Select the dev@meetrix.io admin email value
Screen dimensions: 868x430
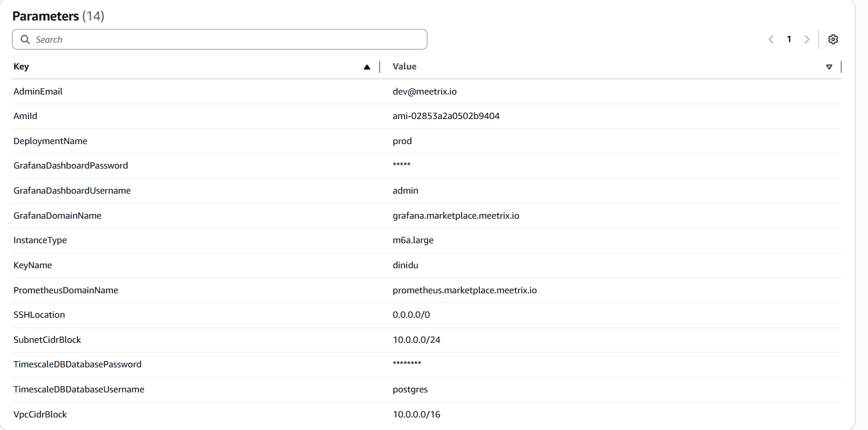coord(425,91)
